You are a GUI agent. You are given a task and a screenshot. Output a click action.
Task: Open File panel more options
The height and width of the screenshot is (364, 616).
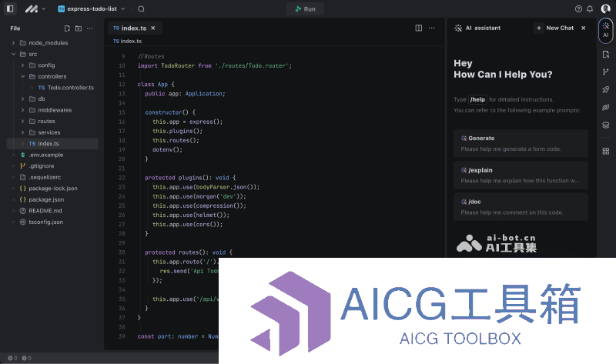[x=89, y=28]
